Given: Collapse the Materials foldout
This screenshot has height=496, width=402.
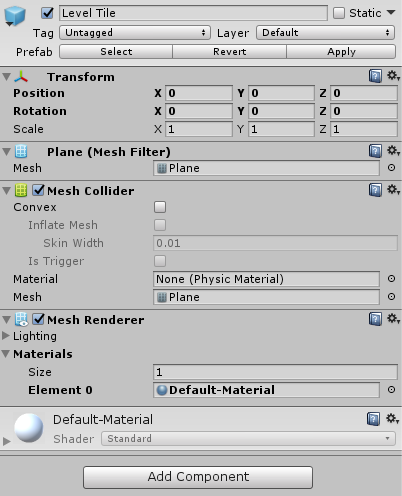Looking at the screenshot, I should (6, 354).
